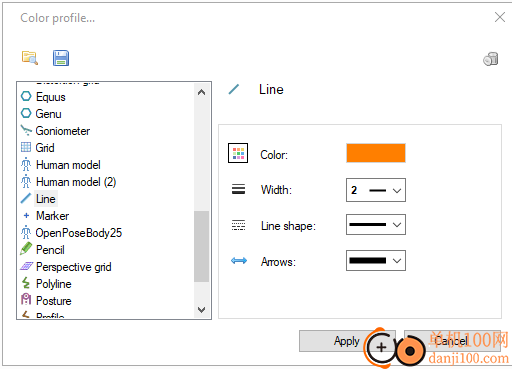The height and width of the screenshot is (369, 512).
Task: Select Polyline in the tool list
Action: click(x=54, y=284)
